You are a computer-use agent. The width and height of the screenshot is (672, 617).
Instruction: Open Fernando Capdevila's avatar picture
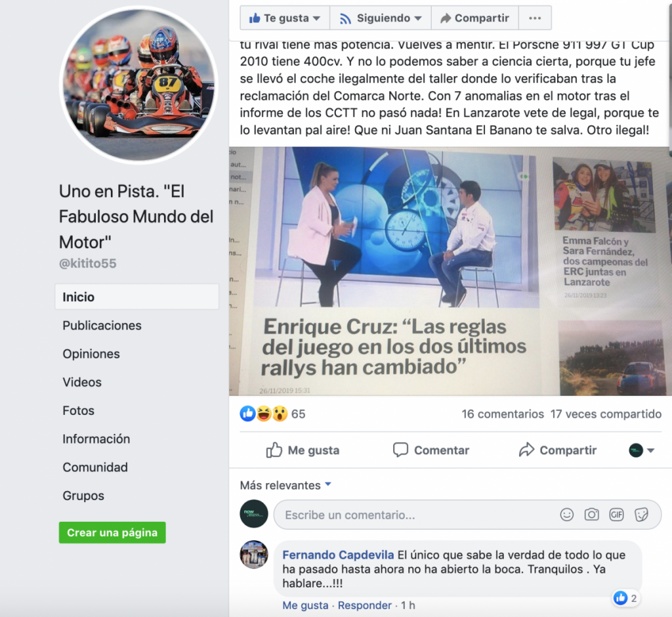point(254,555)
